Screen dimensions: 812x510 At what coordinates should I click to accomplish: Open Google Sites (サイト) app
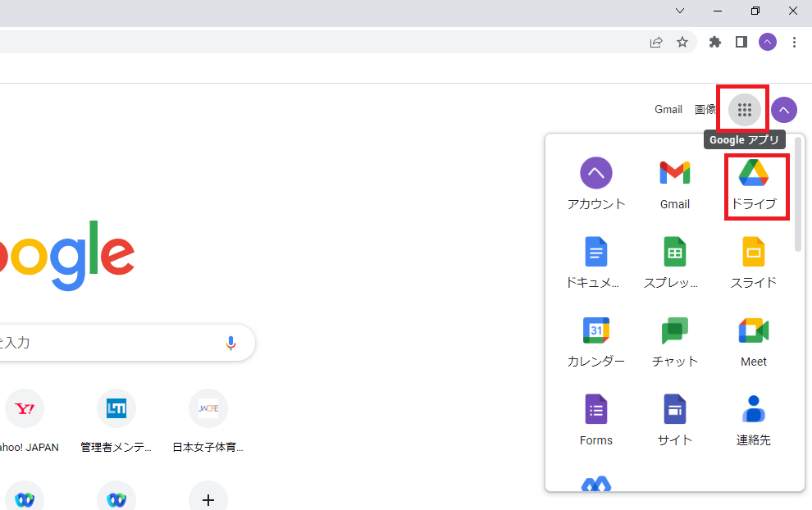pos(675,421)
